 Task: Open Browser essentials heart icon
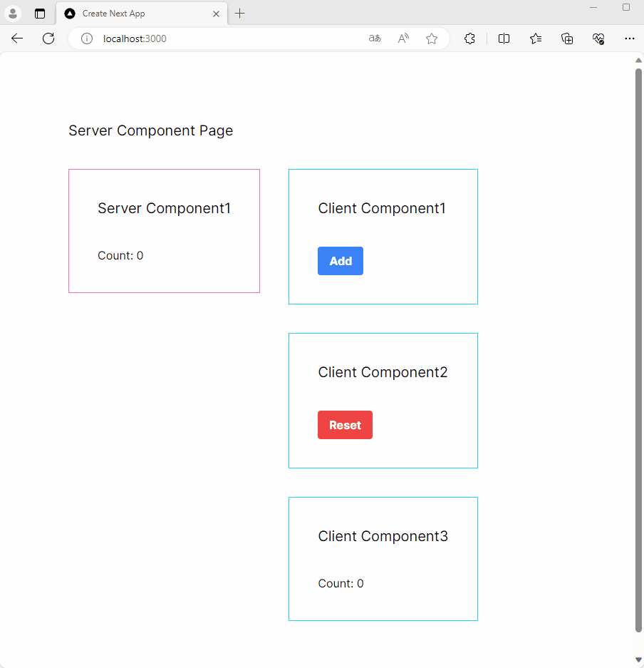598,38
